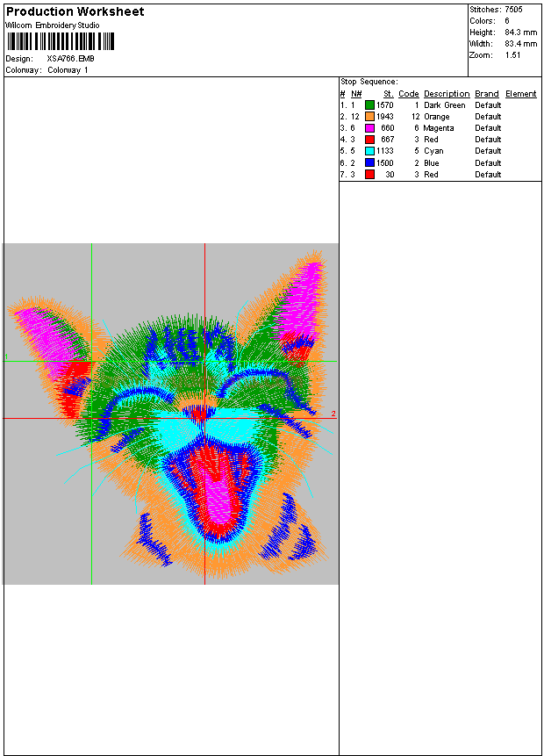Select stitch count '1133' for Cyan
544x756 pixels.
(x=385, y=151)
